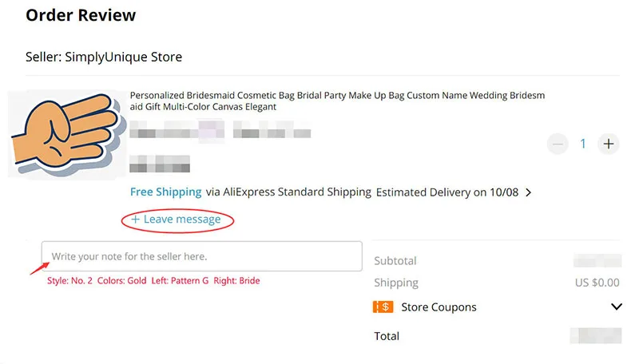Click the red Style No. 2 example note
The image size is (639, 364).
coord(153,280)
